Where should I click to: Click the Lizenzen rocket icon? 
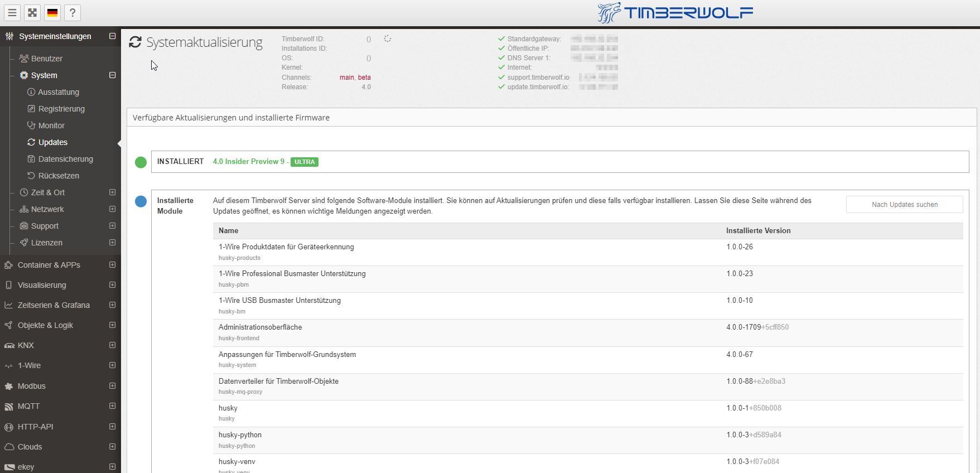point(24,243)
